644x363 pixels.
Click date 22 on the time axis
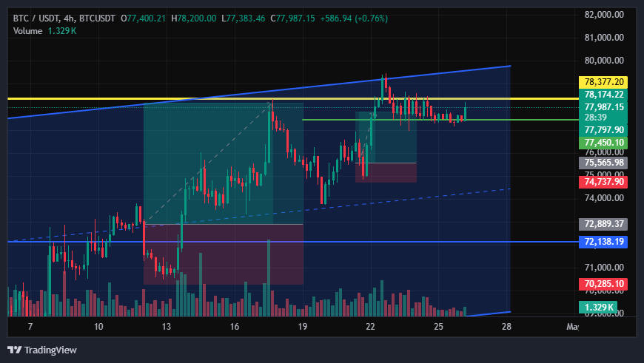(370, 327)
